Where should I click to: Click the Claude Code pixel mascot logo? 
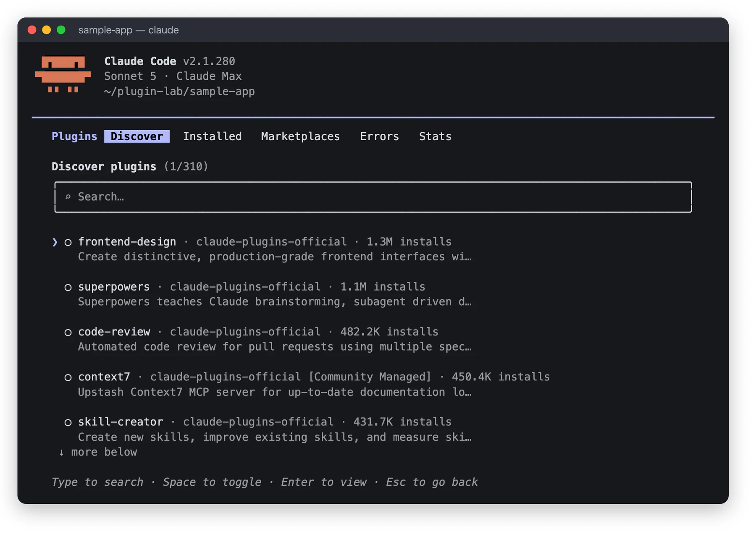click(63, 74)
